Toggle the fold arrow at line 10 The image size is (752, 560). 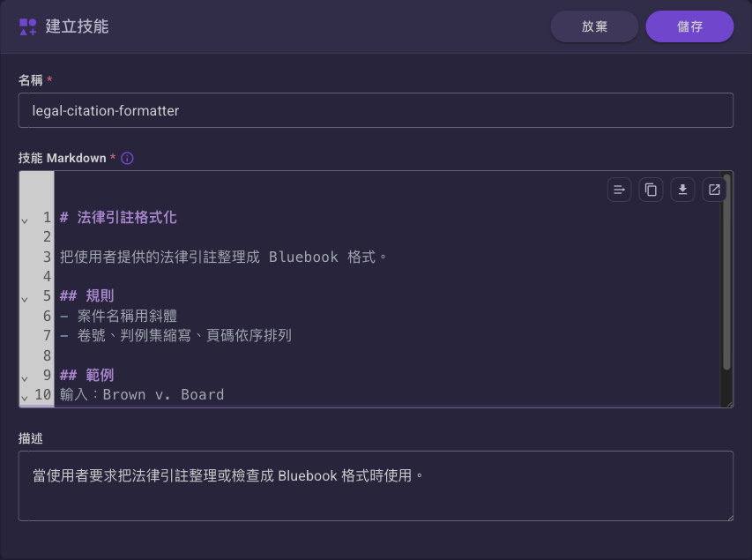tap(25, 398)
